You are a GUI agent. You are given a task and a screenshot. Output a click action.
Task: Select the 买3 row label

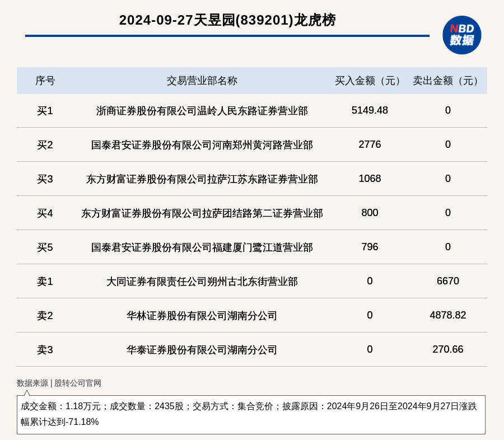tap(45, 179)
